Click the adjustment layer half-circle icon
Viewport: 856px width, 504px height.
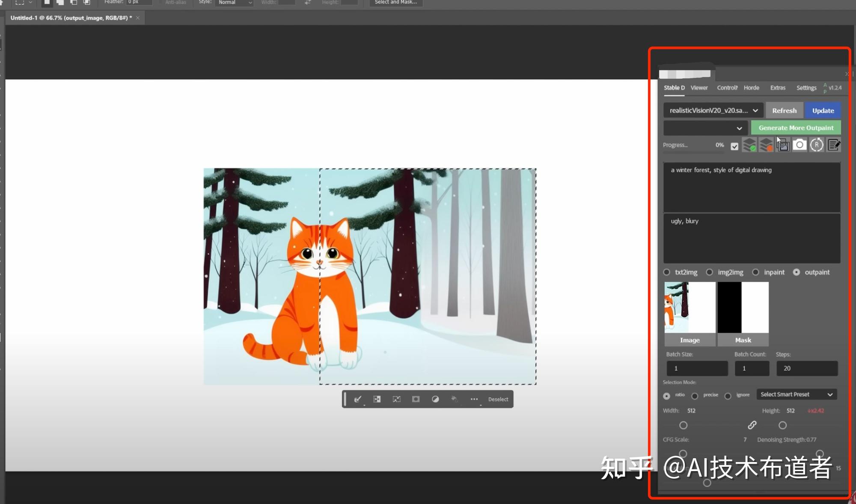tap(435, 399)
